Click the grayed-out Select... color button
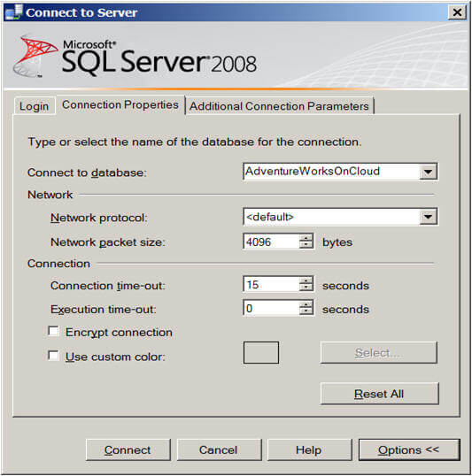472x476 pixels. 378,352
